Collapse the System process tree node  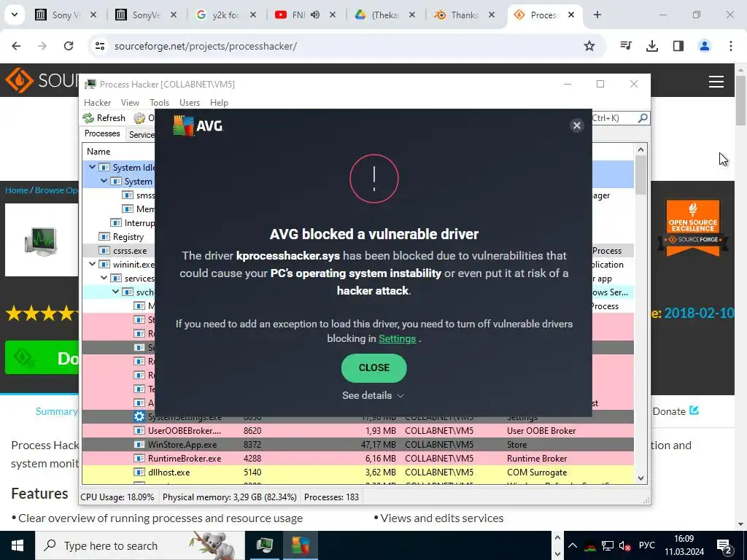[x=104, y=181]
